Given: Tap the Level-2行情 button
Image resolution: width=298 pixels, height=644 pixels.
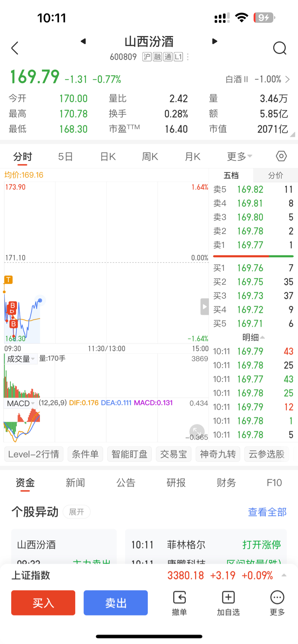Looking at the screenshot, I should [34, 454].
